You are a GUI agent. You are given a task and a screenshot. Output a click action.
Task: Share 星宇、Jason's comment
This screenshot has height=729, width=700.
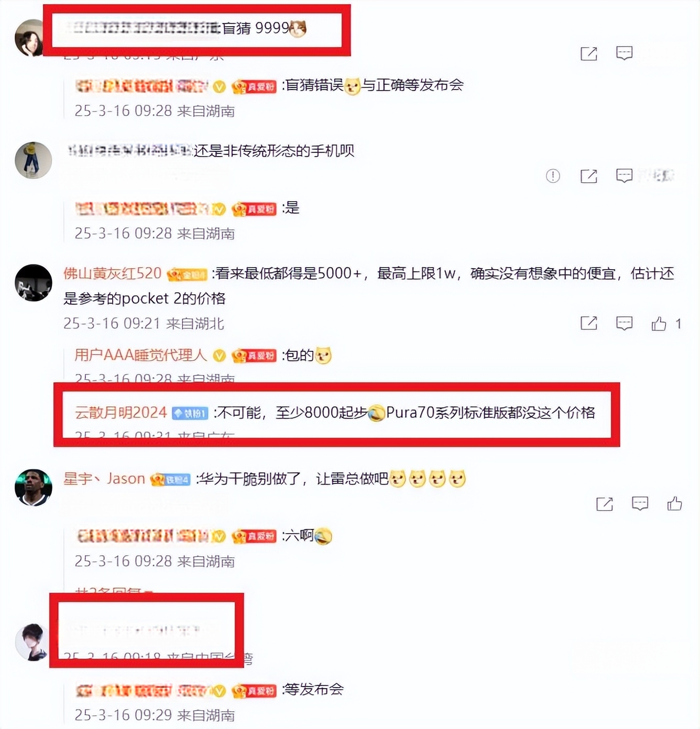pyautogui.click(x=605, y=504)
